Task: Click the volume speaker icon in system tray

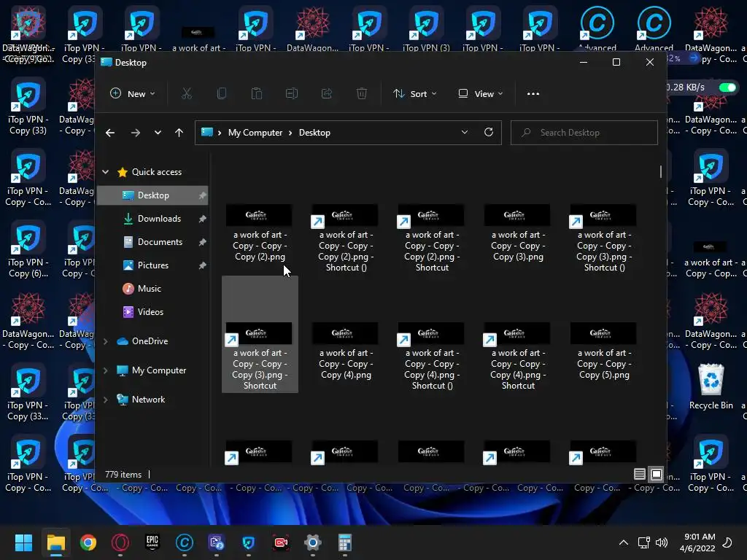Action: (x=661, y=542)
